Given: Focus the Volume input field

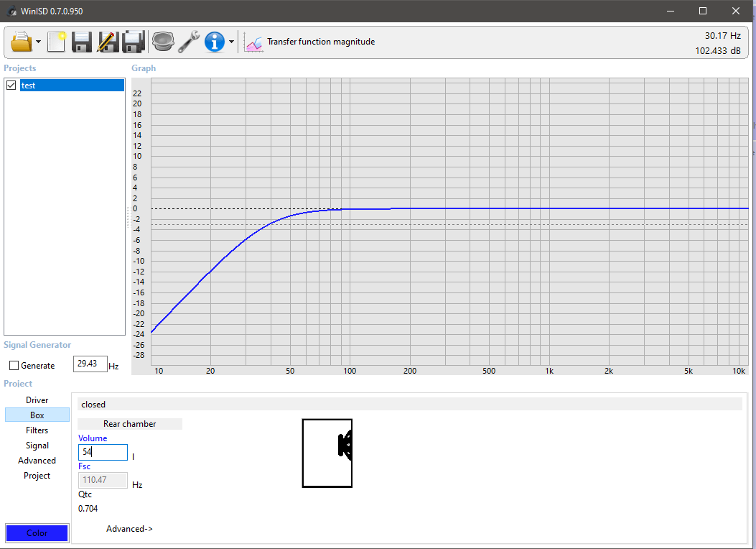Looking at the screenshot, I should [103, 452].
